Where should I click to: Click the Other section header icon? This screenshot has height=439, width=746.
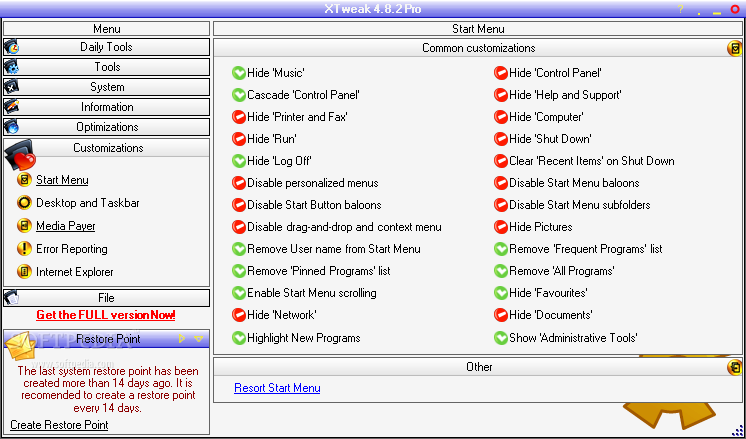pos(735,367)
